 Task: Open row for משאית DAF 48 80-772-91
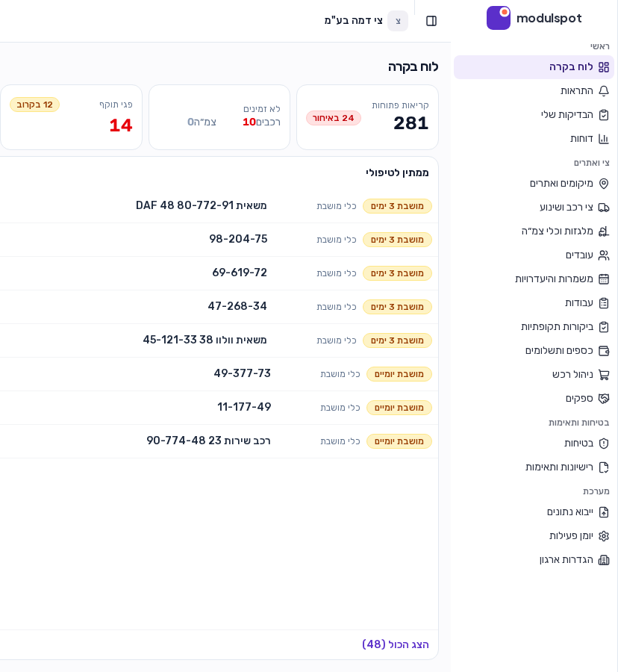tap(219, 206)
